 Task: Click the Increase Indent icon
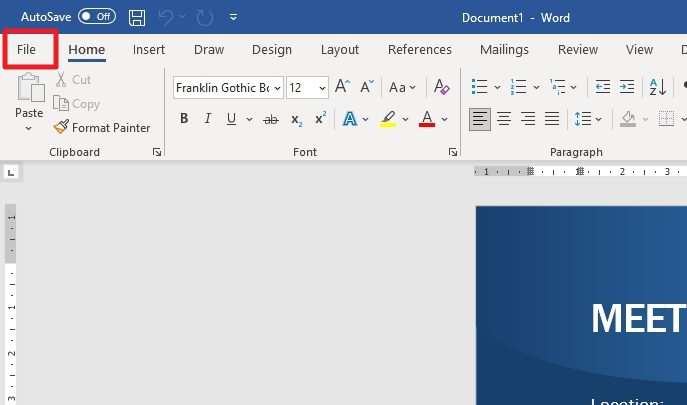627,87
